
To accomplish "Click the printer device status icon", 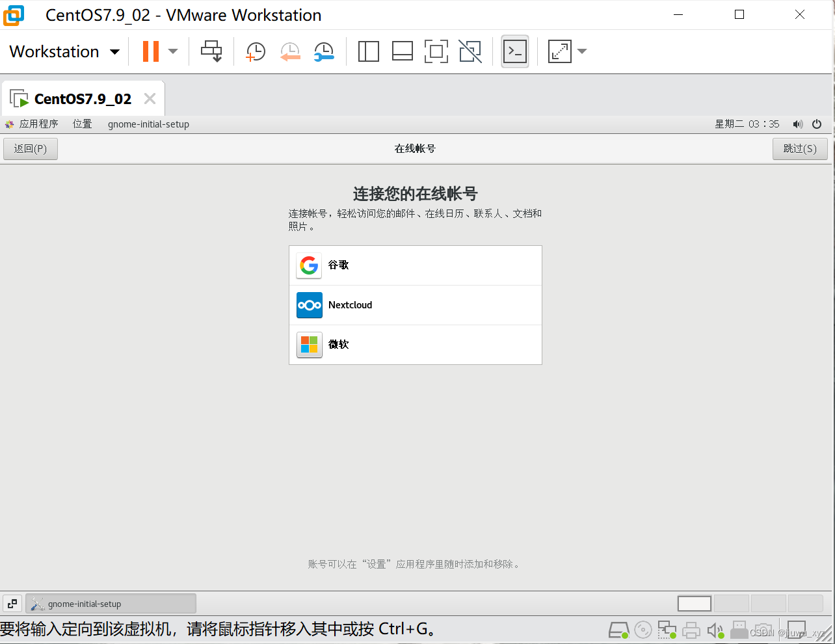I will click(x=691, y=630).
